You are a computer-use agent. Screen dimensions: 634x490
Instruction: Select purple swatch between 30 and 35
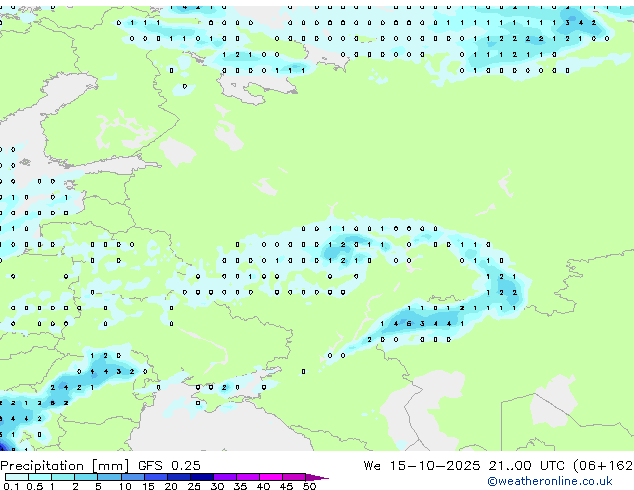(x=225, y=477)
